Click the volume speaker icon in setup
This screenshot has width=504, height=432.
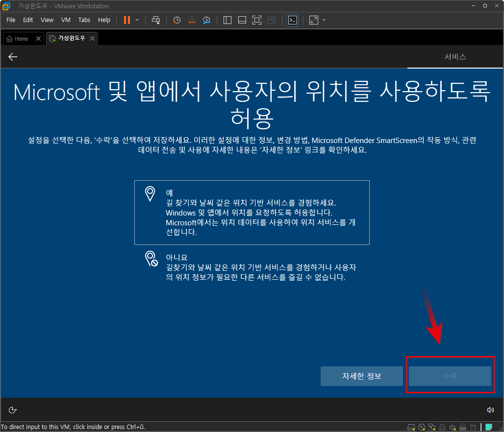click(490, 410)
